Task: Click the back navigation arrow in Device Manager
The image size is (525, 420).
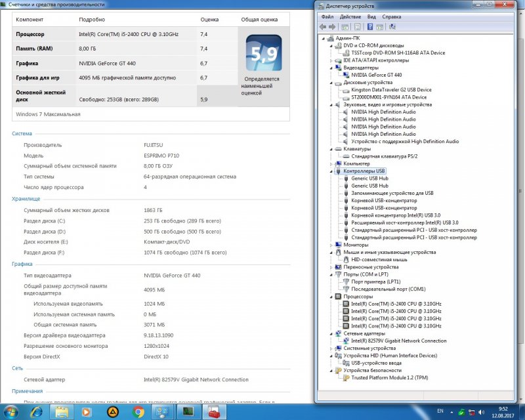Action: (x=324, y=26)
